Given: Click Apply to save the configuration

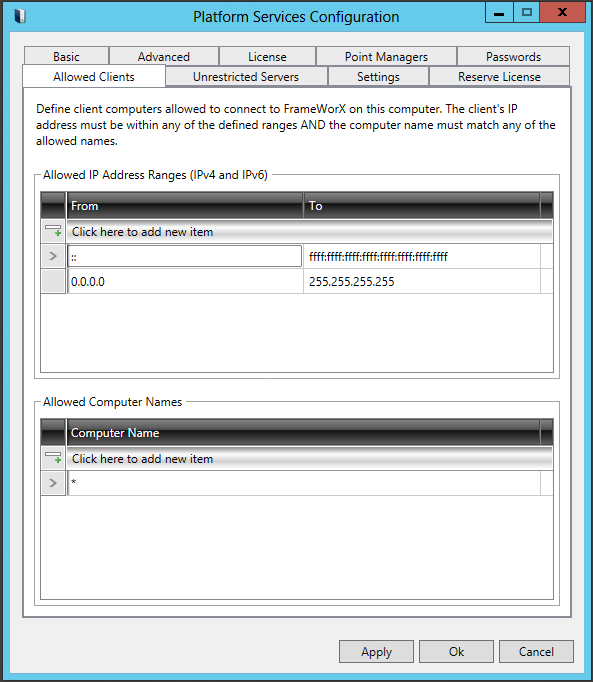Looking at the screenshot, I should click(376, 651).
